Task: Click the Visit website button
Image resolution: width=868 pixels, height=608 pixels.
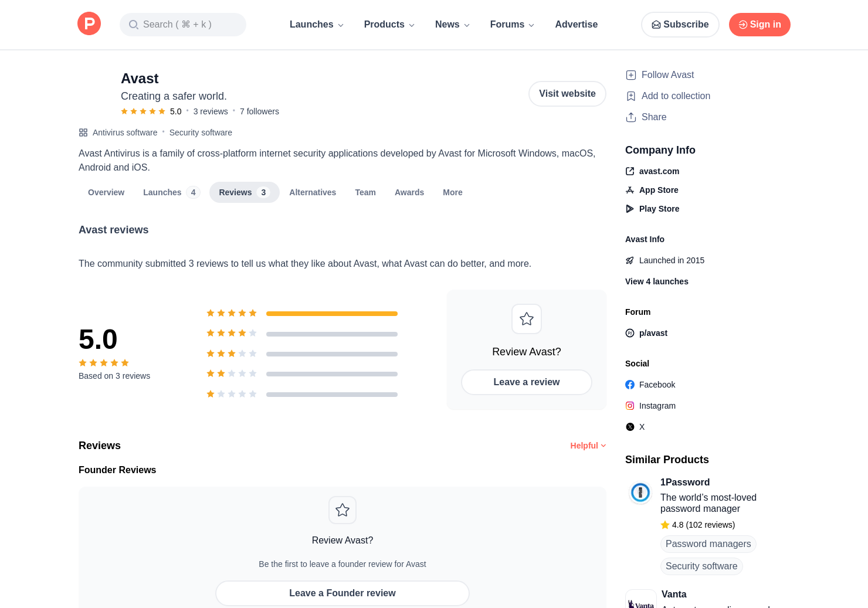Action: pos(567,94)
